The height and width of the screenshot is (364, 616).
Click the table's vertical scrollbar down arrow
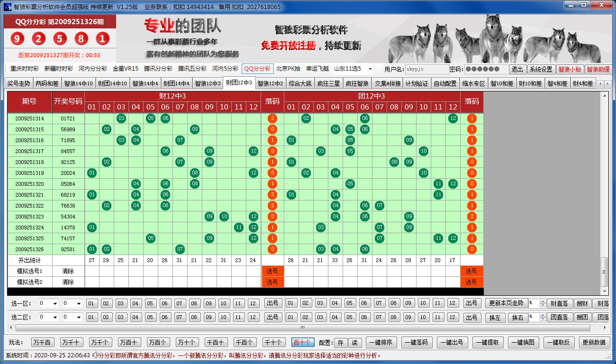(x=604, y=291)
